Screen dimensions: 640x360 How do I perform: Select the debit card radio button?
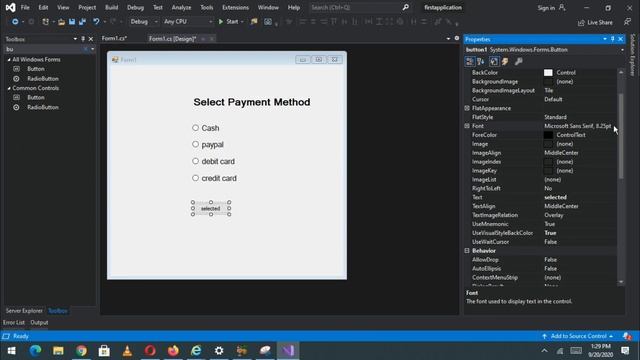pyautogui.click(x=196, y=161)
